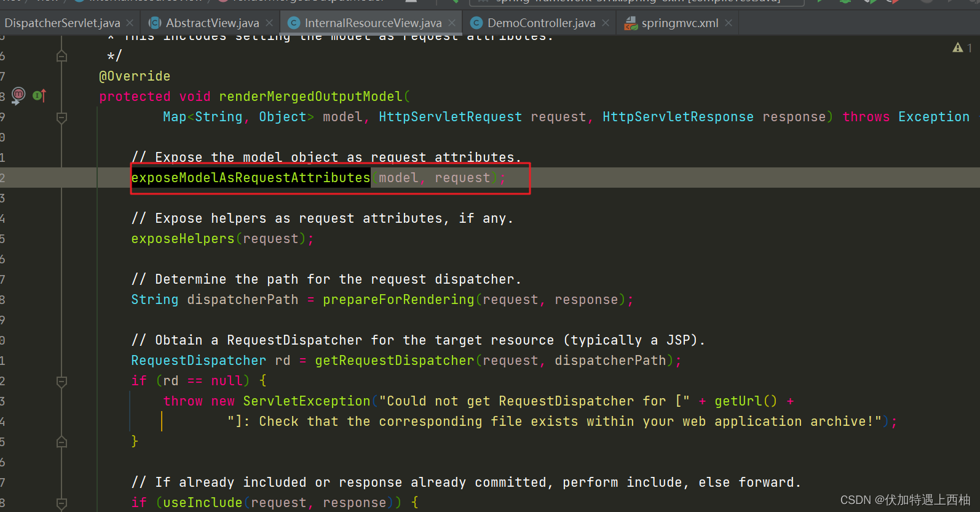Viewport: 980px width, 512px height.
Task: Switch to the DispatcherServlet.java tab
Action: click(62, 23)
